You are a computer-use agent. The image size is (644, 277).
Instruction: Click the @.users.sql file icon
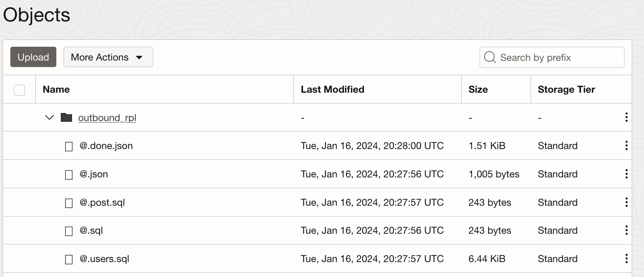[69, 259]
